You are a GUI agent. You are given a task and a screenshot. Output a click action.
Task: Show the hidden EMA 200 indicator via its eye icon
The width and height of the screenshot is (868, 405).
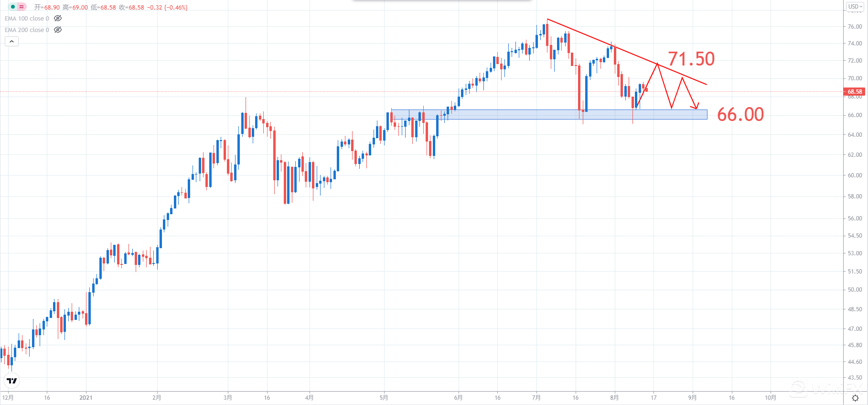point(58,30)
